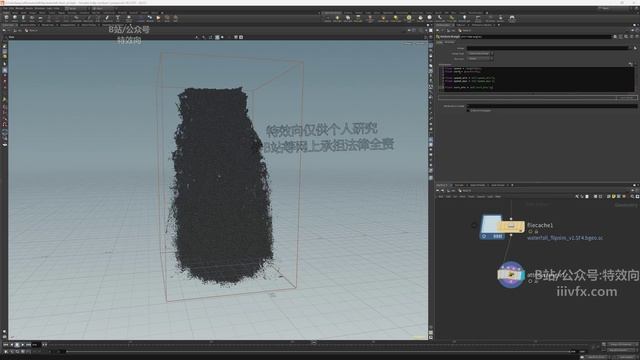Show node info from the parameter header
Image resolution: width=640 pixels, height=360 pixels.
[631, 37]
